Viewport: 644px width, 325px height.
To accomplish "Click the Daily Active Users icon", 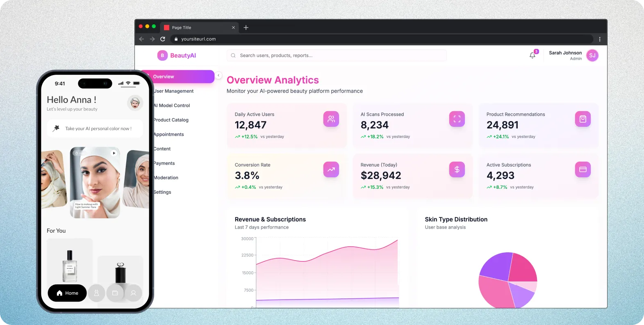I will pyautogui.click(x=331, y=119).
